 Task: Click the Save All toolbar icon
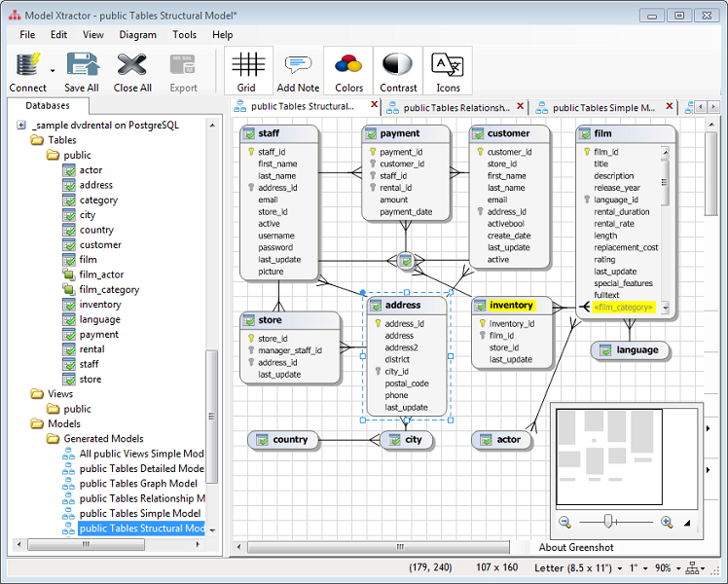coord(82,66)
